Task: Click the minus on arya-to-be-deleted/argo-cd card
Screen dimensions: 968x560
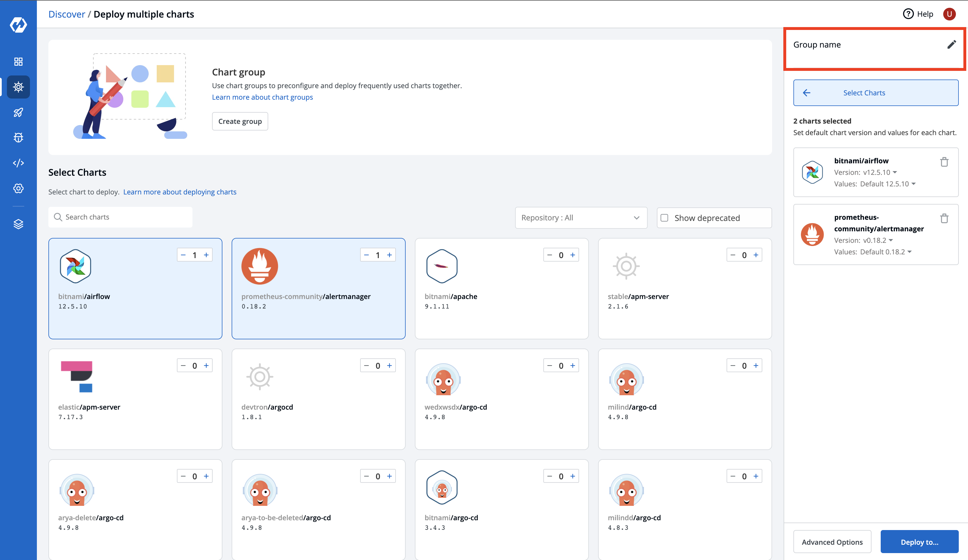Action: coord(366,476)
